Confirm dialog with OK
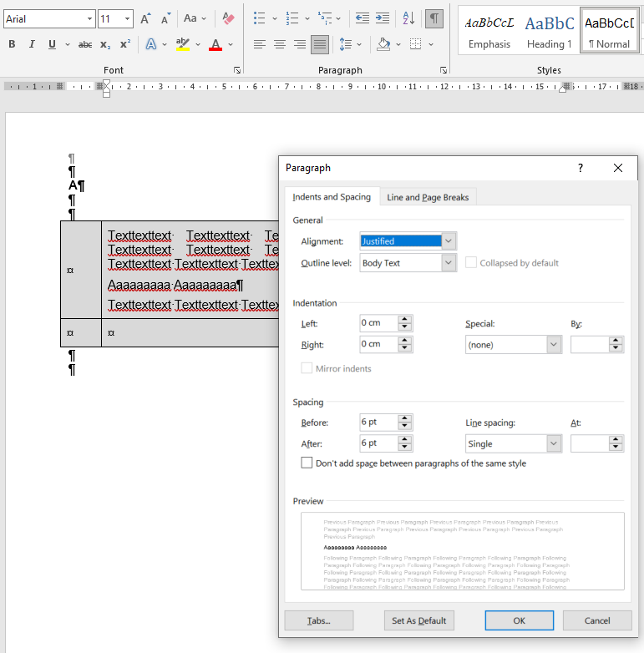Image resolution: width=644 pixels, height=653 pixels. coord(520,620)
